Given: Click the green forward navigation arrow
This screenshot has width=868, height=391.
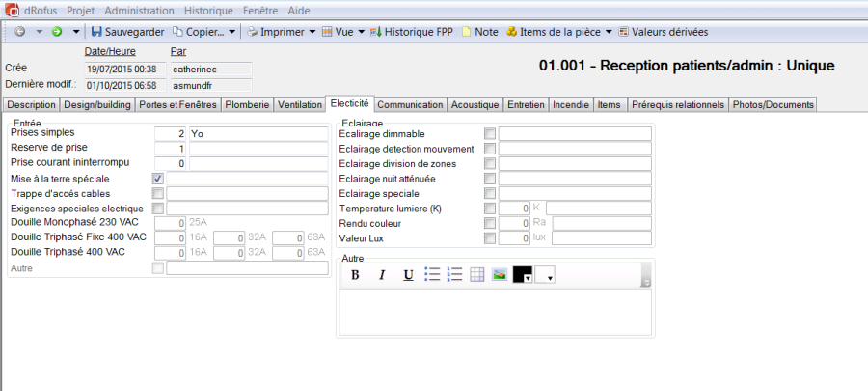Looking at the screenshot, I should (x=57, y=32).
